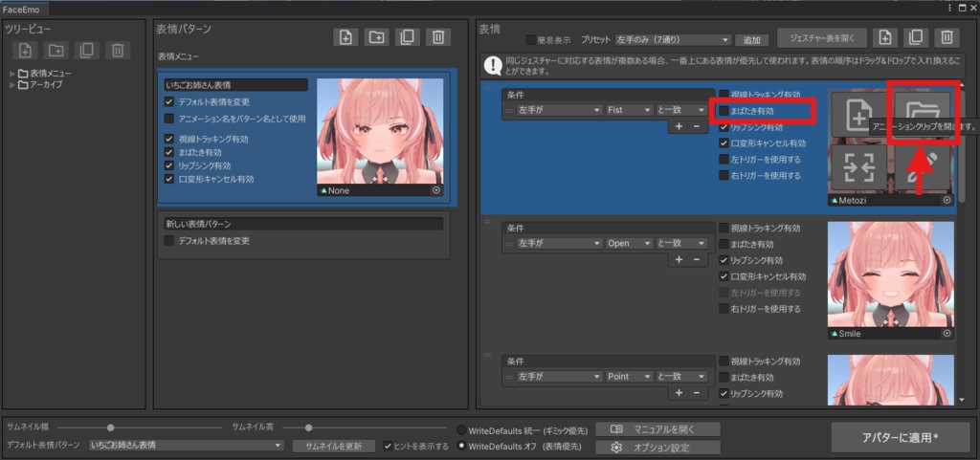Open the Fist gesture dropdown
The image size is (980, 460).
(629, 110)
